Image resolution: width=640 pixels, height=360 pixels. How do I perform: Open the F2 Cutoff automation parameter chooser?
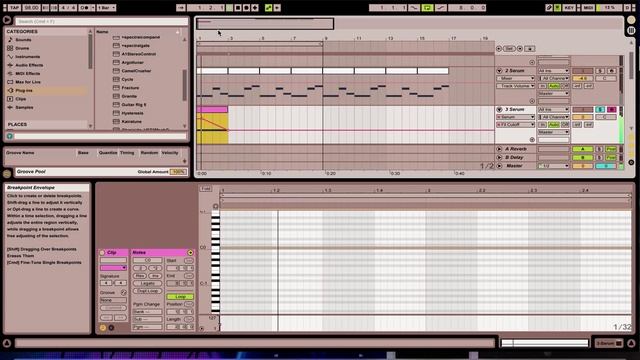[x=516, y=124]
